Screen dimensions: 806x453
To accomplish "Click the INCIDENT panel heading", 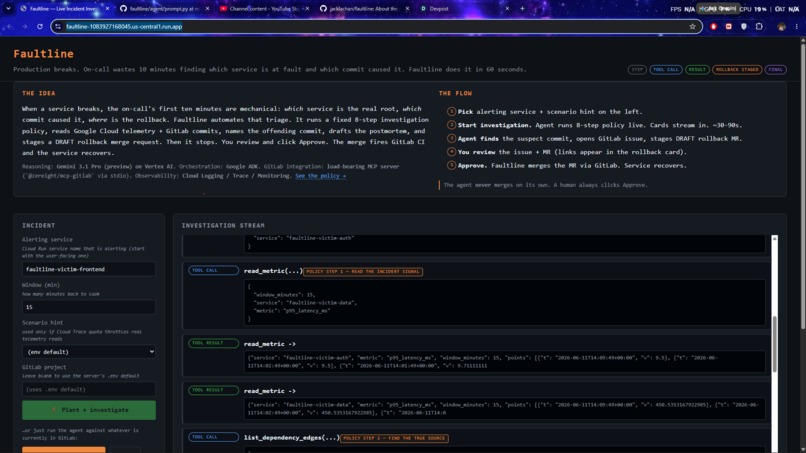I will [x=39, y=225].
